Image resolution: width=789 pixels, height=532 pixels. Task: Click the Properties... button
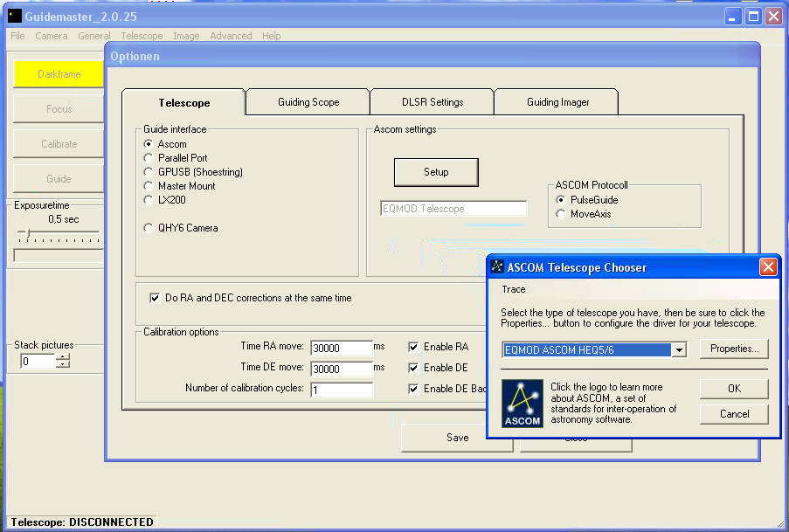[x=734, y=349]
